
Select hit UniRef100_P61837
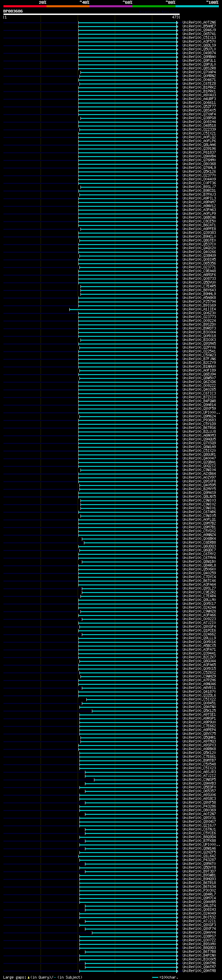pos(199,153)
